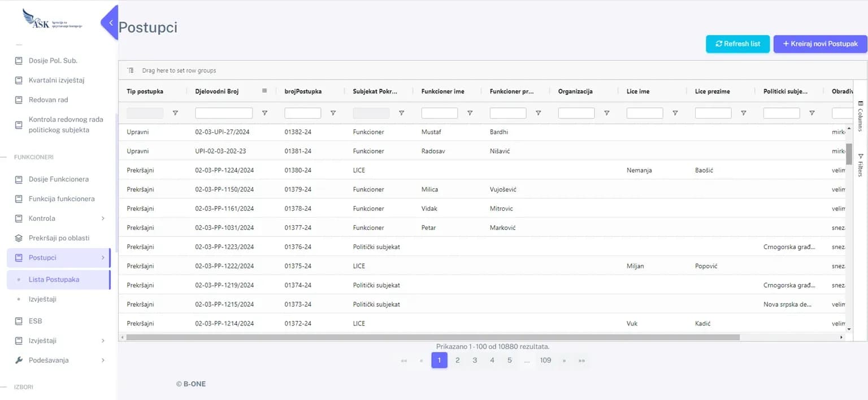
Task: Click the Djelovodni Broj filter input
Action: [x=224, y=113]
